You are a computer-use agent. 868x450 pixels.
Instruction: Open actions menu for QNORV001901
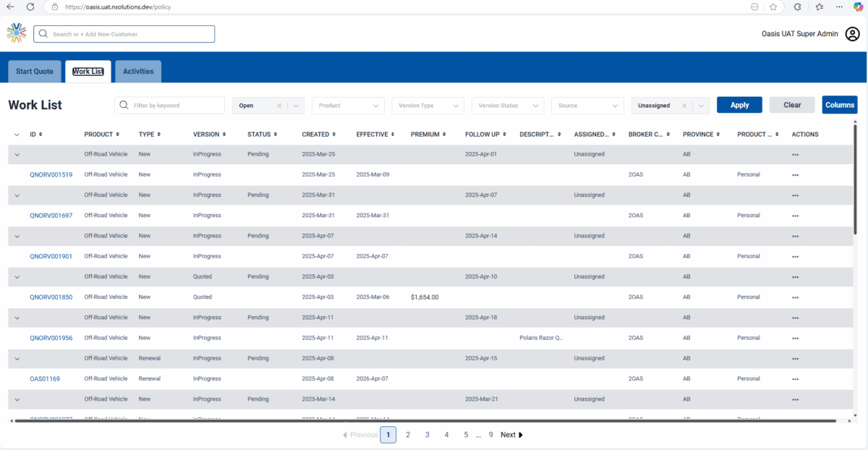[795, 257]
